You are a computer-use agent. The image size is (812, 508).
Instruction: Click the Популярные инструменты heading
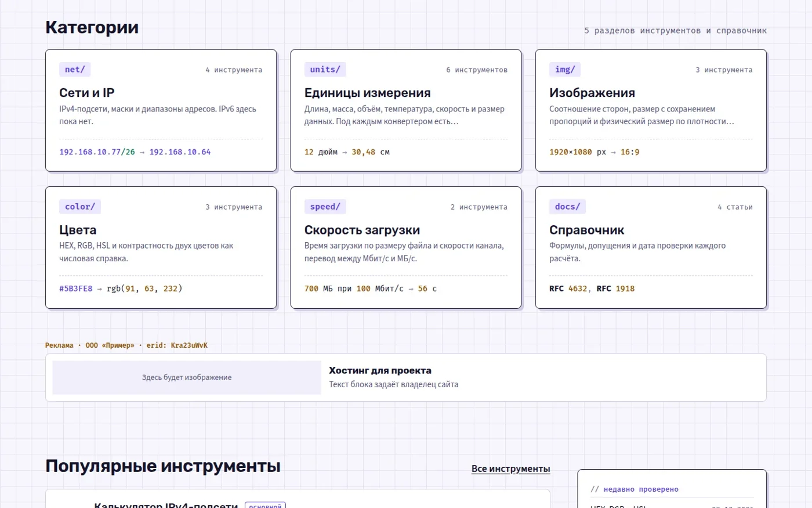coord(163,466)
